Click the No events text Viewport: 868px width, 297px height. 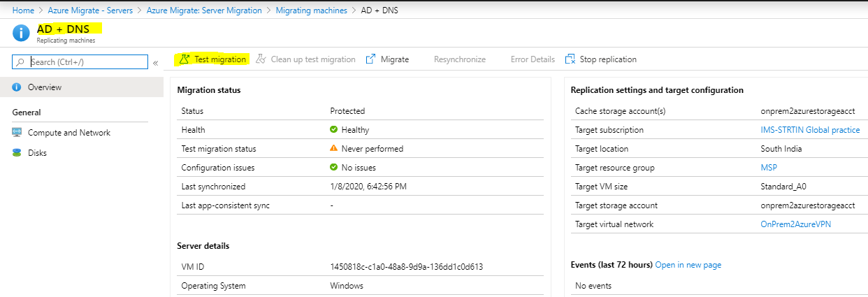[593, 286]
